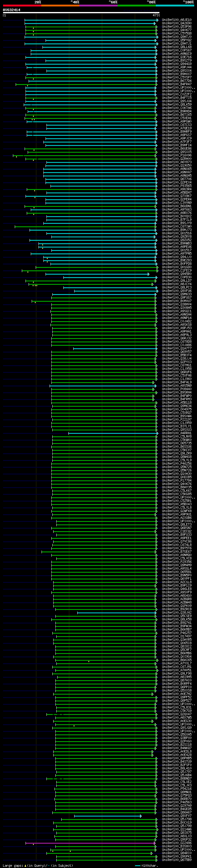Select hit UniRef100_C5Y5Q8

pos(177,33)
